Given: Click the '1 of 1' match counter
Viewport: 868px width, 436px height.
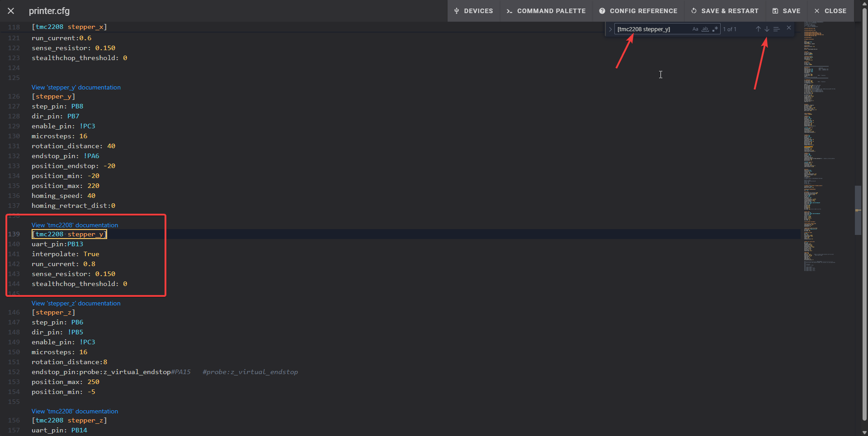Looking at the screenshot, I should (730, 29).
